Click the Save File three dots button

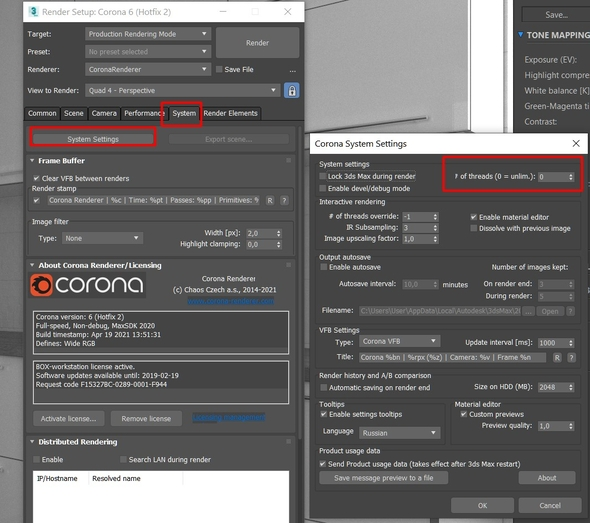tap(292, 70)
